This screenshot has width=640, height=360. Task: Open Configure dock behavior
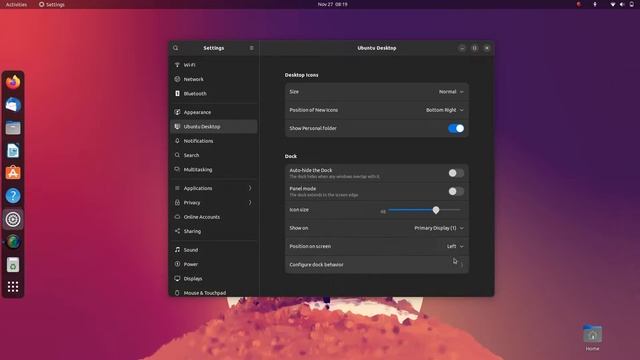pyautogui.click(x=376, y=264)
